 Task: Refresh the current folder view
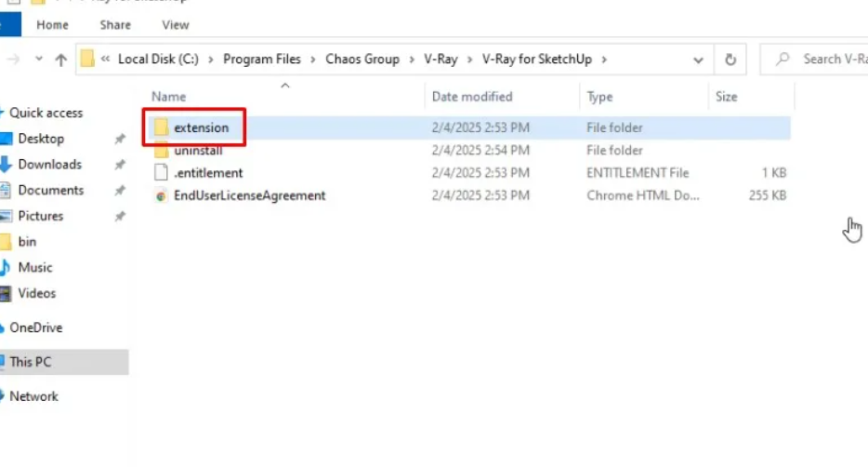730,60
